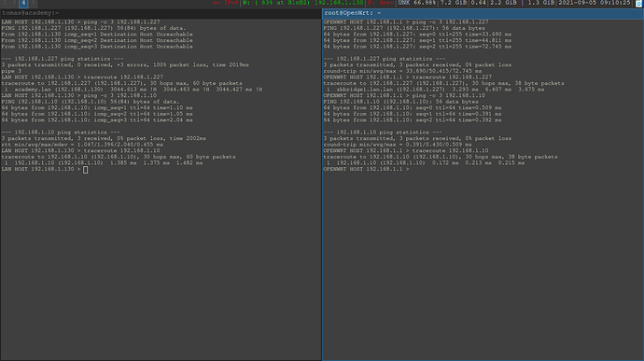Click the system tray icon beside the clock
644x361 pixels.
(638, 4)
